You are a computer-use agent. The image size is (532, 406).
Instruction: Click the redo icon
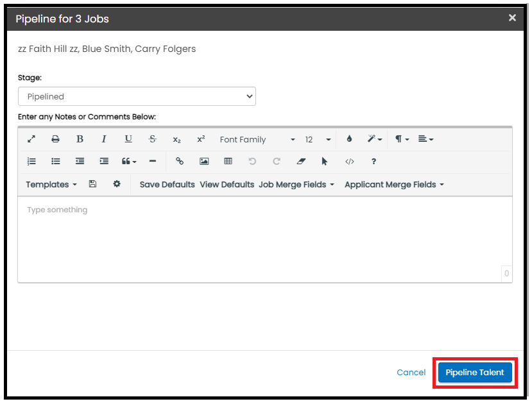pos(277,162)
